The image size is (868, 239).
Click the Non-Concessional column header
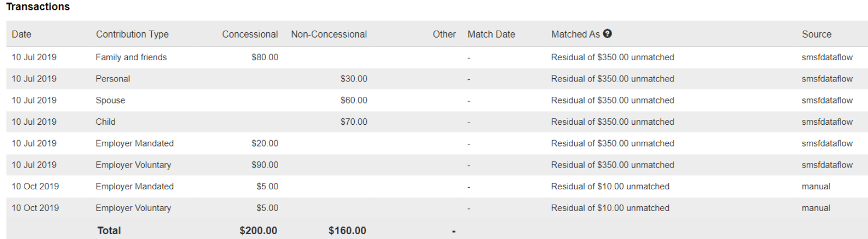coord(329,34)
